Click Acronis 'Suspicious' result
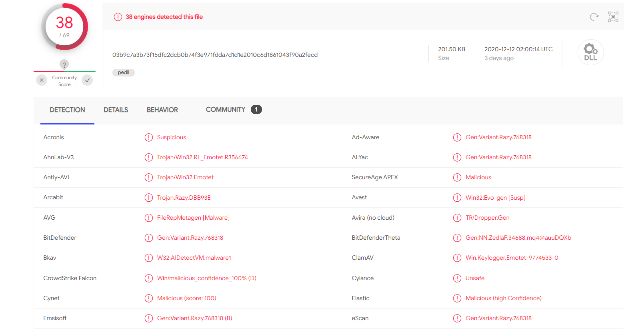The width and height of the screenshot is (644, 333). pyautogui.click(x=172, y=137)
